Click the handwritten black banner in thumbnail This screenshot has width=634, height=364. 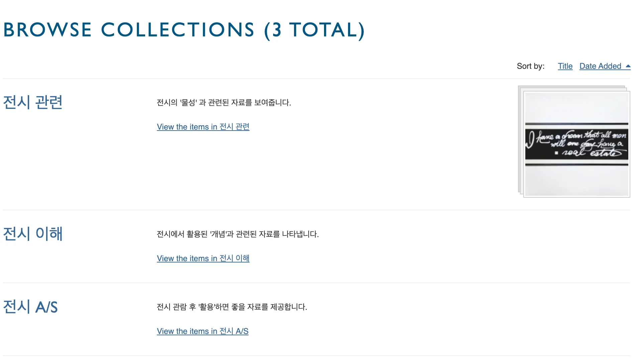click(x=576, y=144)
